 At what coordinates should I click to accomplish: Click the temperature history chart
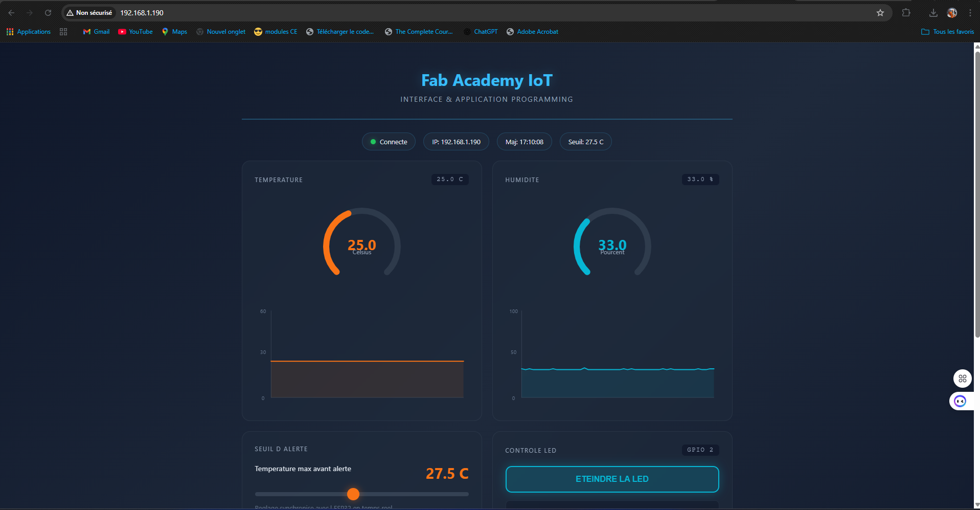pos(362,353)
